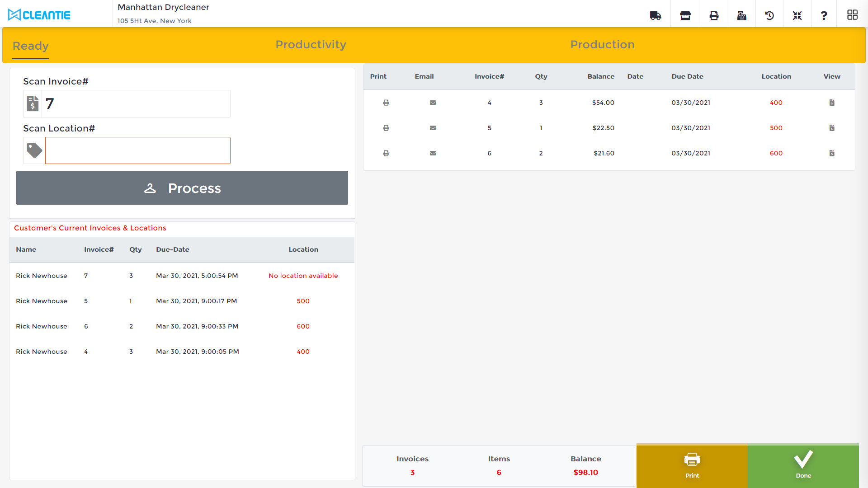Print invoice 6 using row printer icon
The image size is (868, 488).
click(386, 153)
